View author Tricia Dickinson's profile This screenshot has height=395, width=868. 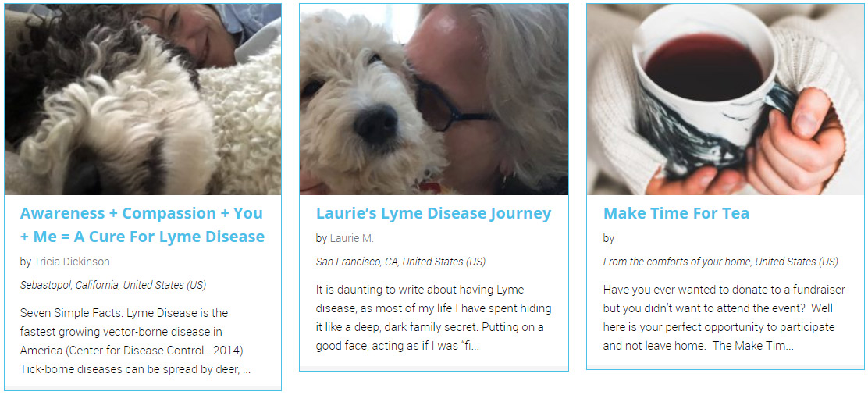[72, 262]
